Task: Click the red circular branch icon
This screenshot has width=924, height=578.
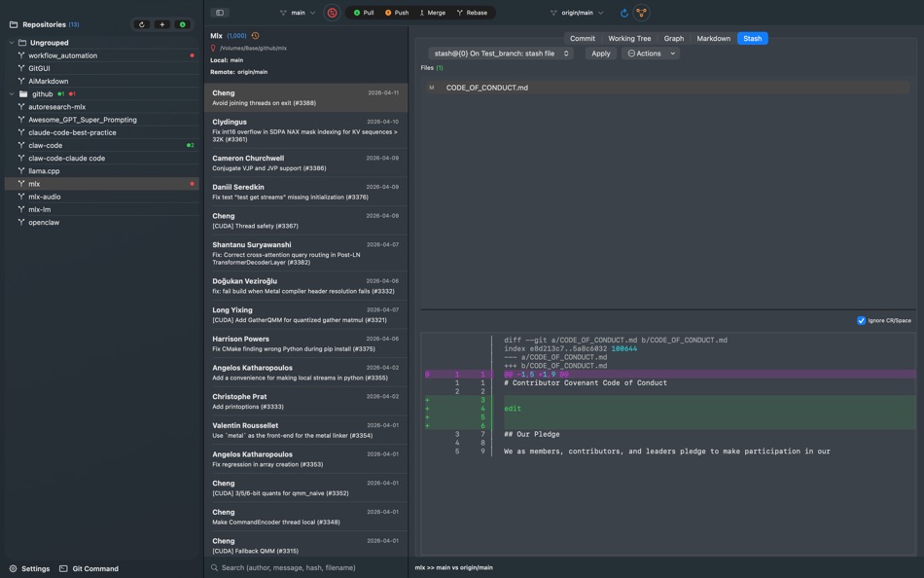Action: [x=332, y=13]
